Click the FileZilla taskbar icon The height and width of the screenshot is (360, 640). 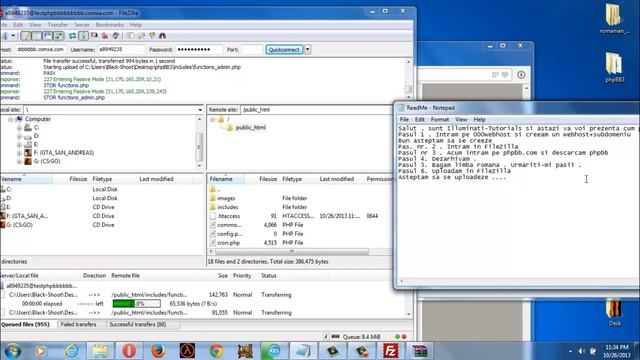point(390,351)
